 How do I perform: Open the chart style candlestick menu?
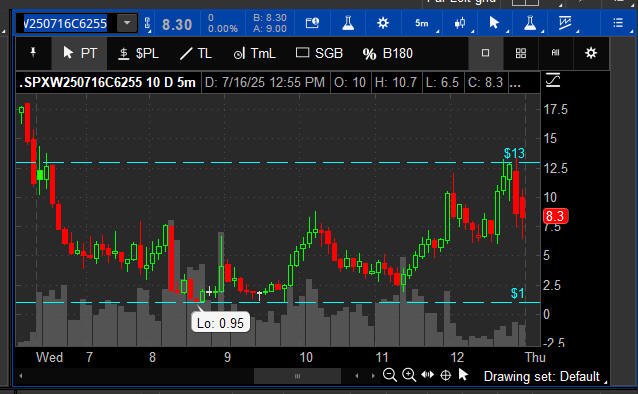pos(460,23)
